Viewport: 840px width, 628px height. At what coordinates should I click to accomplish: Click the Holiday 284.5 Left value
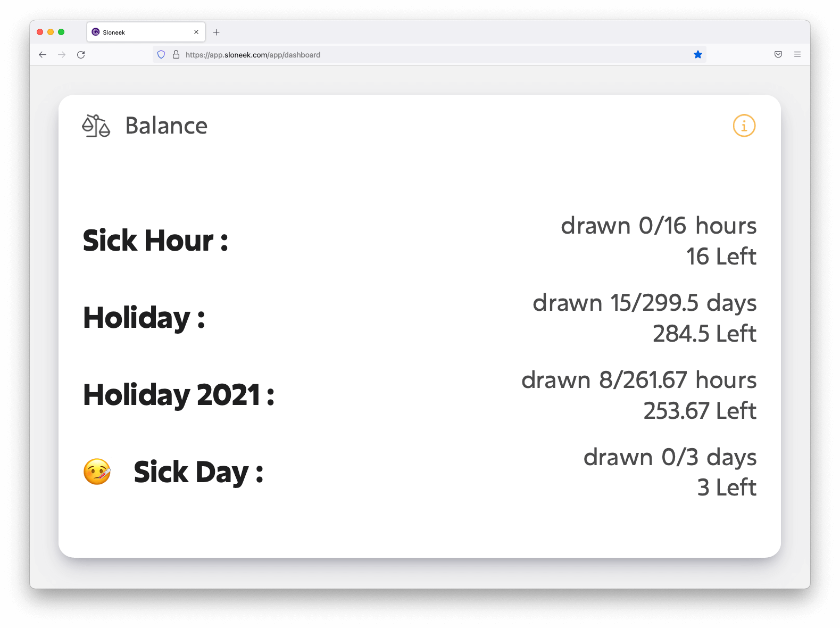(x=704, y=334)
